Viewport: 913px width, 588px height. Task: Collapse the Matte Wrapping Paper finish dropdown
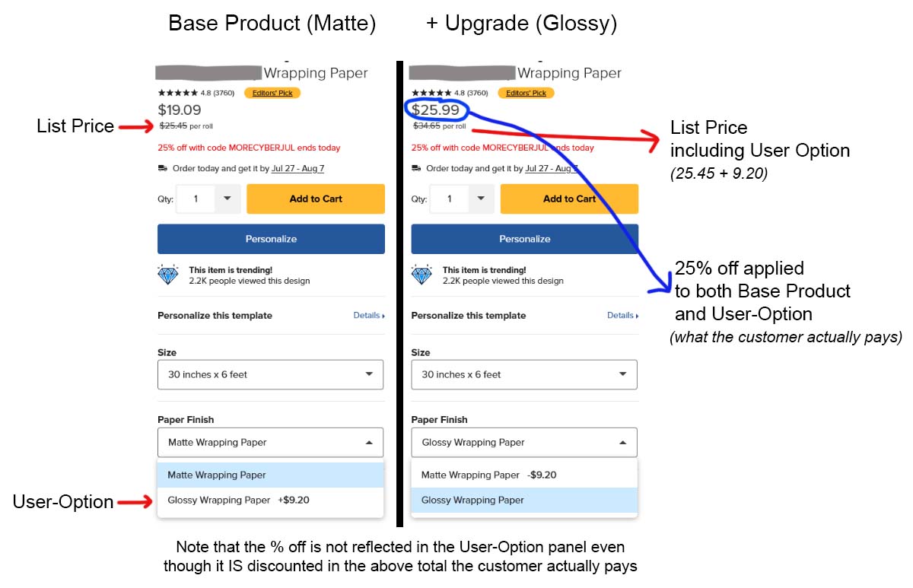(270, 442)
